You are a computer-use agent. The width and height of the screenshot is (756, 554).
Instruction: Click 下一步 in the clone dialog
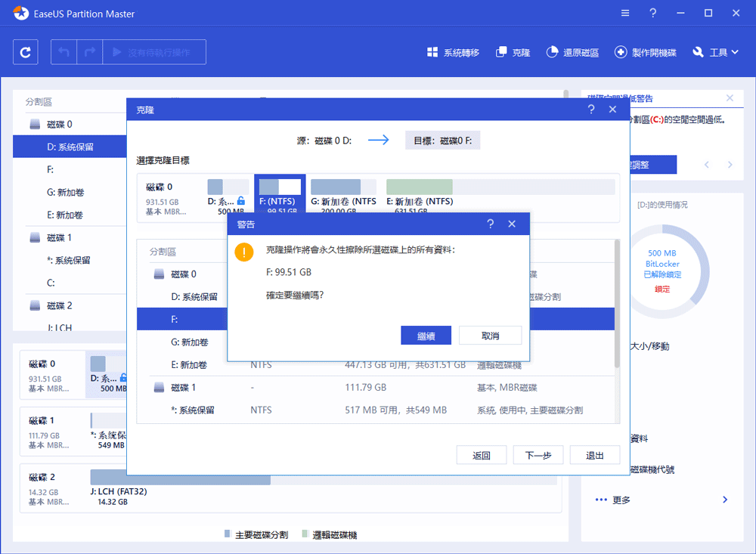pyautogui.click(x=538, y=454)
